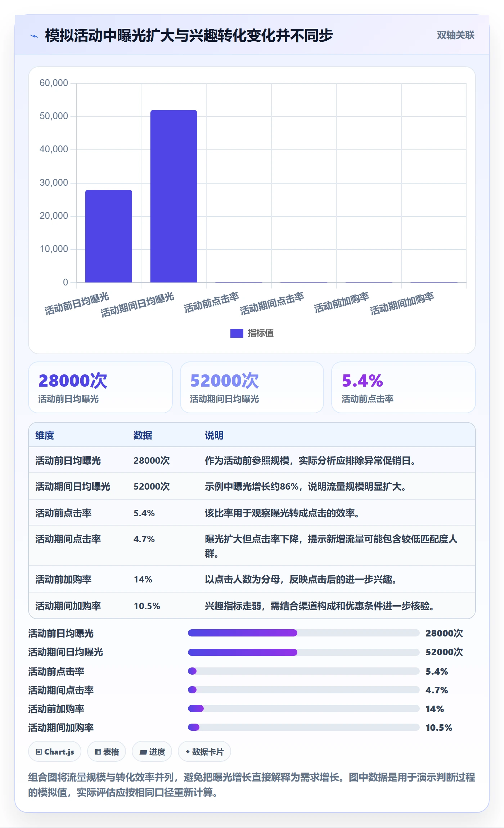Click the 活动期间点击率 x-axis label
The height and width of the screenshot is (828, 504).
click(x=272, y=303)
